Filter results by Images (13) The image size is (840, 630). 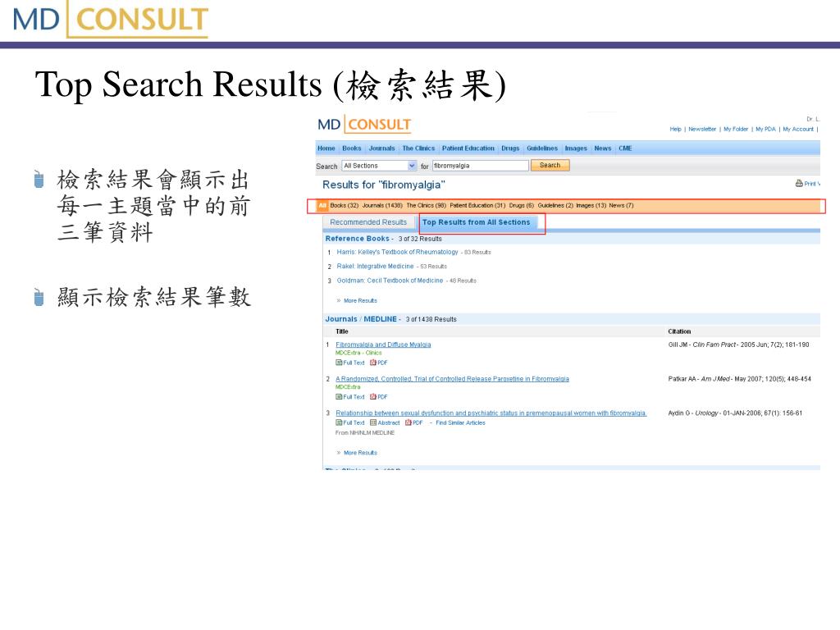click(591, 206)
